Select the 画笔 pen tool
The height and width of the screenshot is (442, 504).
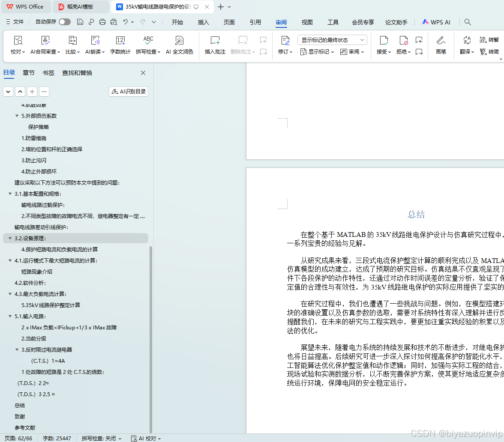[x=441, y=45]
